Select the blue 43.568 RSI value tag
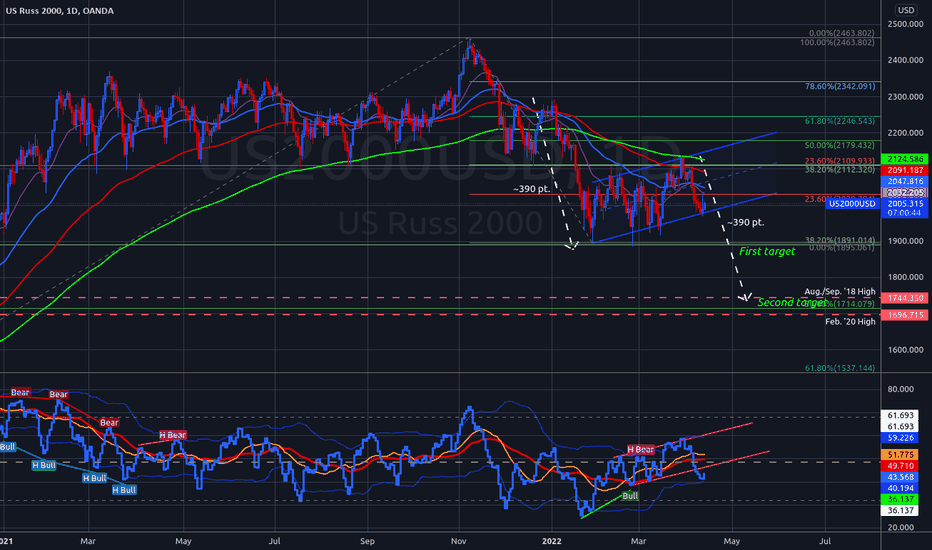 coord(900,477)
